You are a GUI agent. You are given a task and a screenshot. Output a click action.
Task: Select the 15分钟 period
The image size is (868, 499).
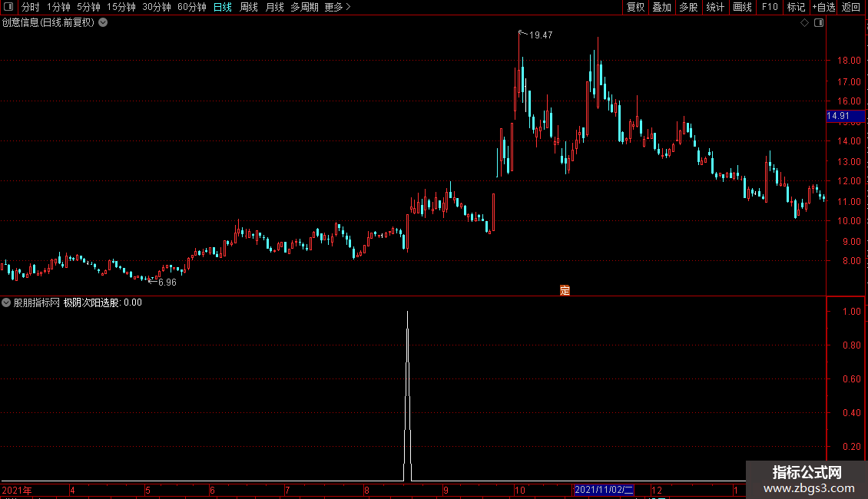pos(121,7)
